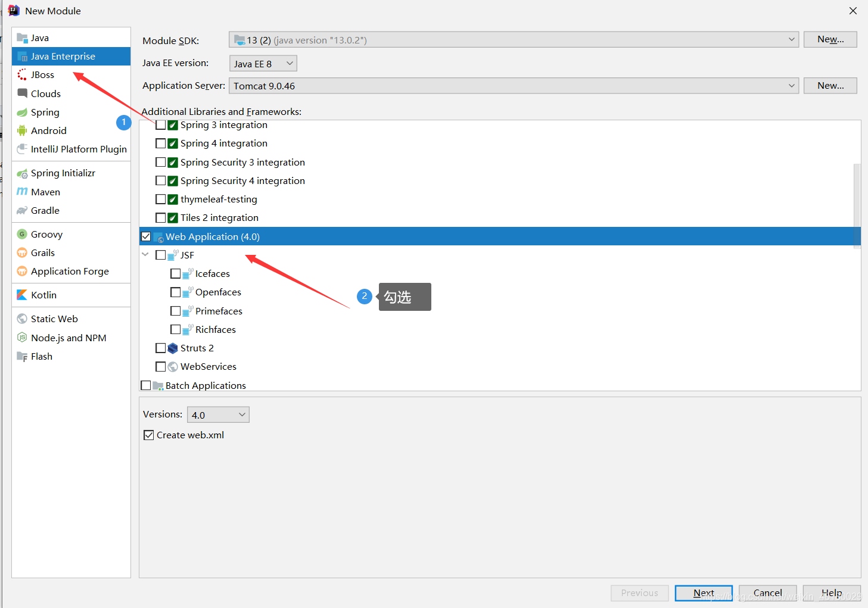Click the Gradle elephant icon
This screenshot has height=608, width=868.
22,211
